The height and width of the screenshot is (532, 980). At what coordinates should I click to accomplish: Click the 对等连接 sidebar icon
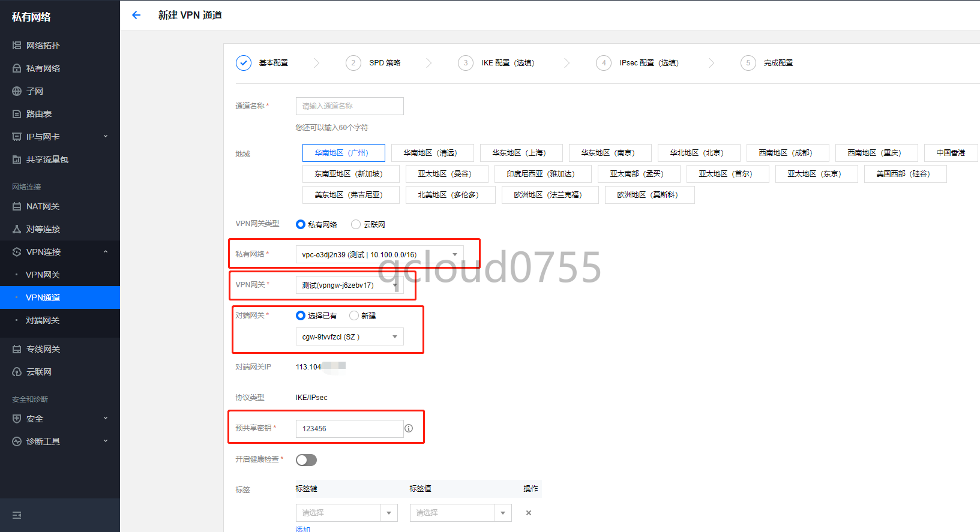click(x=17, y=229)
